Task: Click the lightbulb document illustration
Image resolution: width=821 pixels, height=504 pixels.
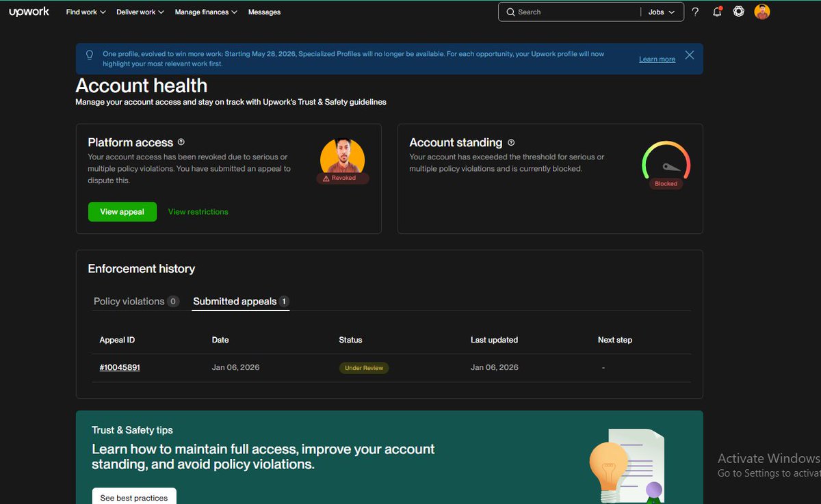Action: click(627, 466)
